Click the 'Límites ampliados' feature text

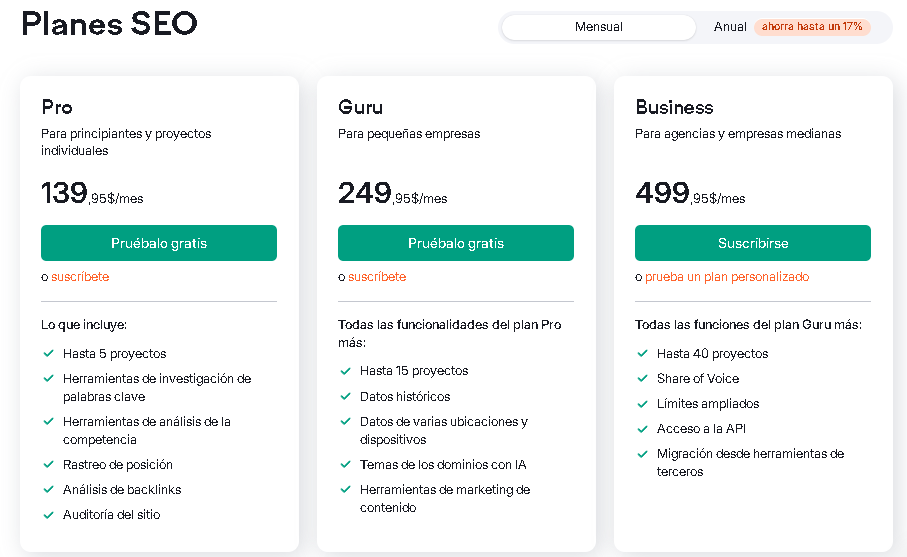(x=708, y=404)
